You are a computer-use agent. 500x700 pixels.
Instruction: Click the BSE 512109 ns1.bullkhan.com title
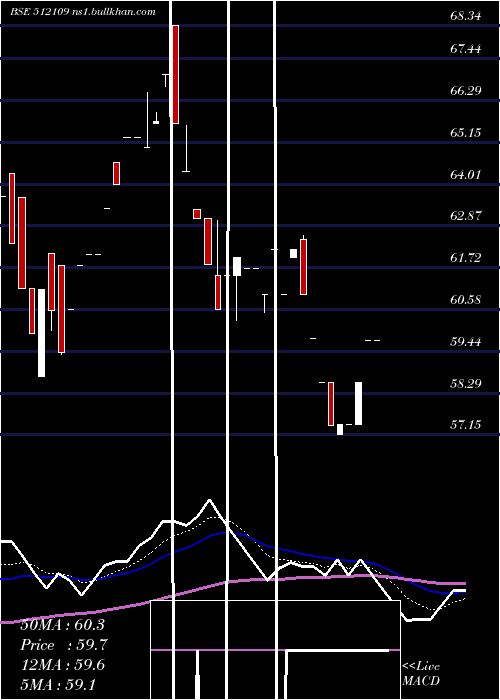[83, 12]
